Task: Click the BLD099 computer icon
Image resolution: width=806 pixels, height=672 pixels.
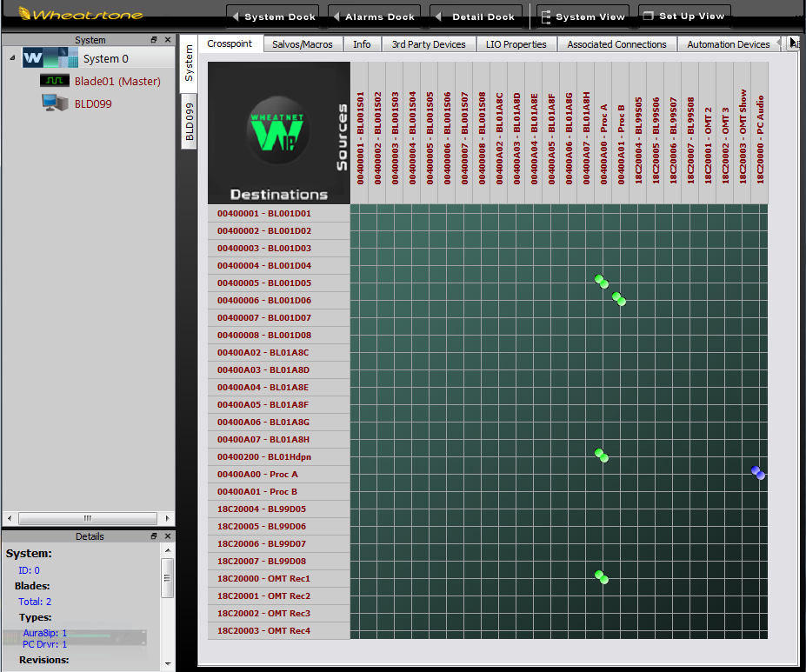Action: pyautogui.click(x=55, y=103)
